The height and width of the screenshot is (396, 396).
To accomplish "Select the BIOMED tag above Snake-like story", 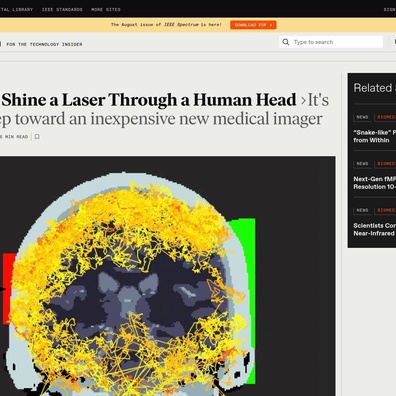I will 386,117.
